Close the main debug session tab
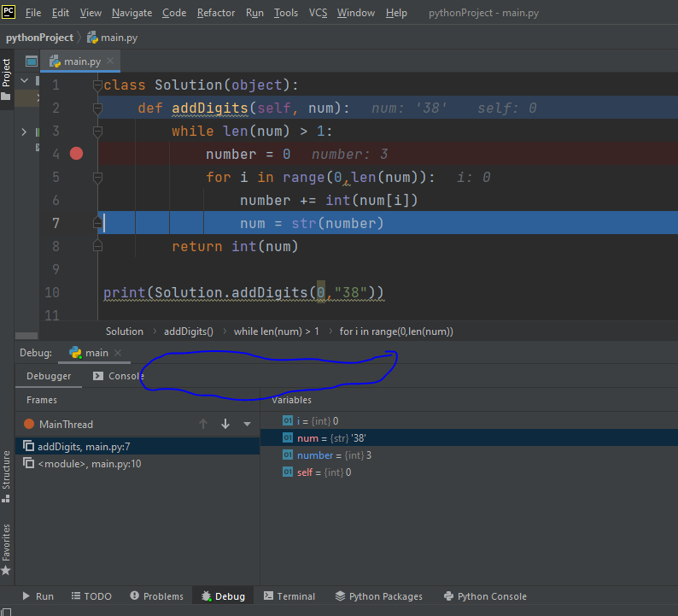This screenshot has width=678, height=616. 118,353
